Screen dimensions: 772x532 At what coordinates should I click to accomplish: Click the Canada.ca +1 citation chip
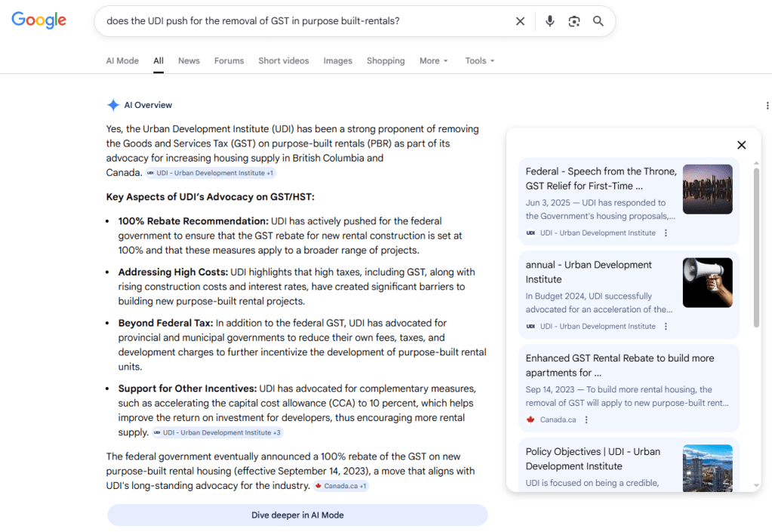[x=341, y=486]
